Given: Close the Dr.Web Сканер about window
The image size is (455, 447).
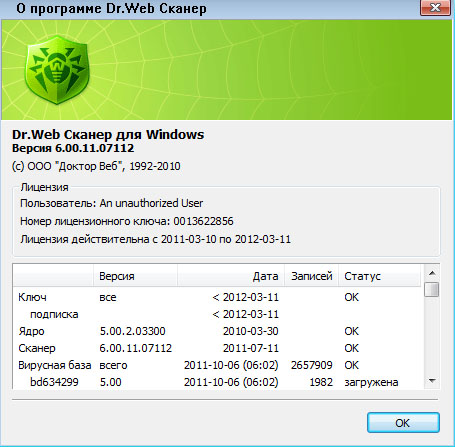Looking at the screenshot, I should 435,7.
